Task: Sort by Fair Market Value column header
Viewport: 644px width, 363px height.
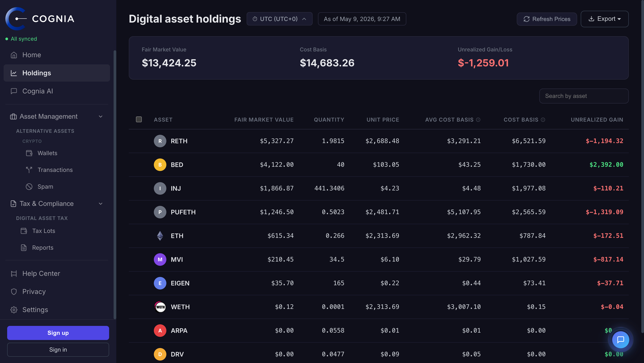Action: tap(264, 120)
